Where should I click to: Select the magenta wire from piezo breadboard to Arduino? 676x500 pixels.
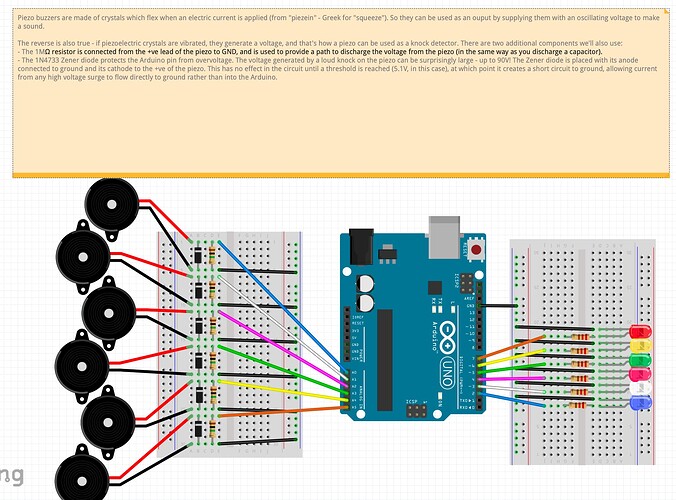pos(283,348)
